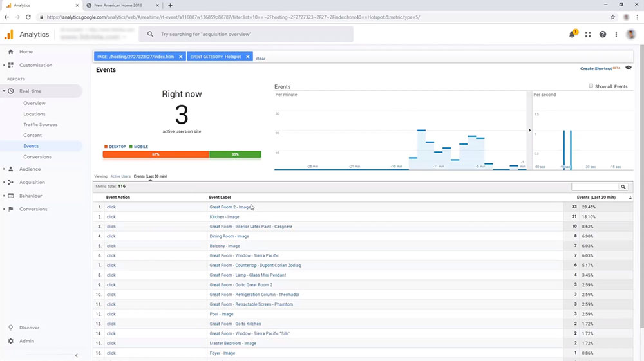Enable the Show all Events checkbox

tap(591, 86)
